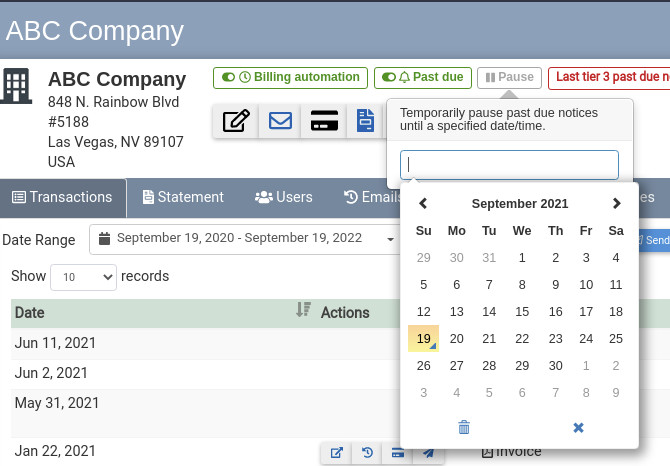The width and height of the screenshot is (670, 466).
Task: Click the credit card payment icon
Action: (x=323, y=122)
